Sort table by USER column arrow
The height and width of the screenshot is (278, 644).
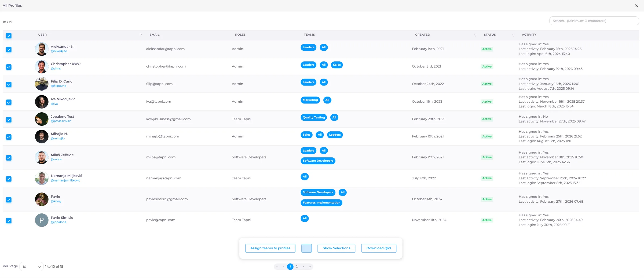(141, 35)
